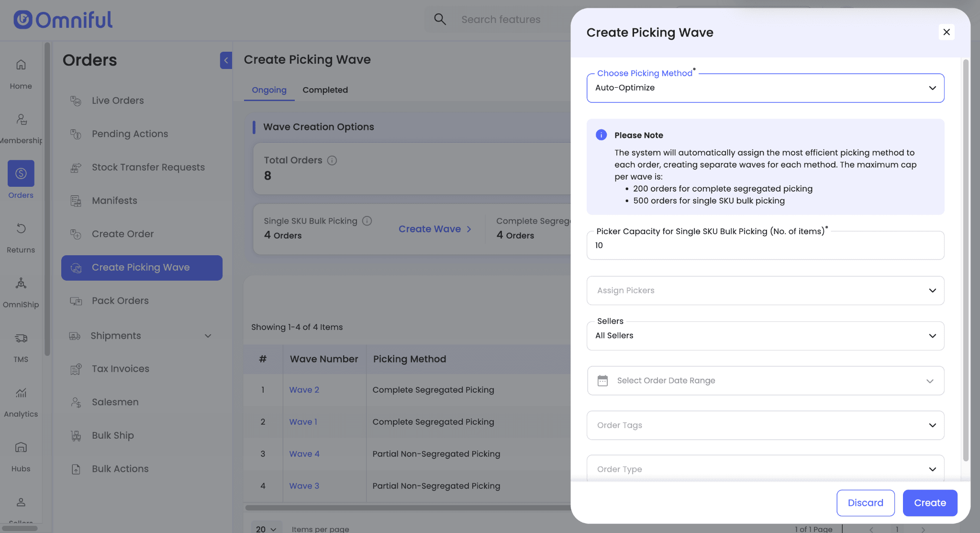Image resolution: width=980 pixels, height=533 pixels.
Task: Collapse the Orders side menu arrow
Action: [x=226, y=60]
